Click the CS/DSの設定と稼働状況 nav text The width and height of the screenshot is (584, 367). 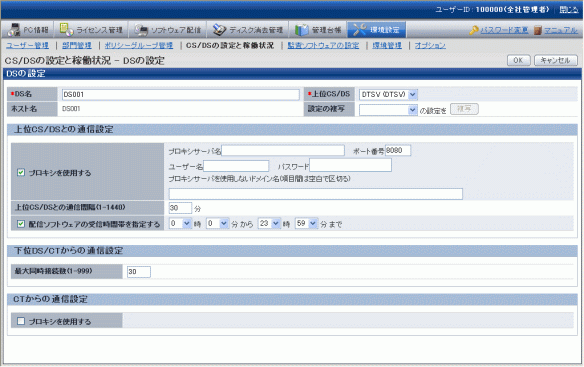[x=230, y=45]
